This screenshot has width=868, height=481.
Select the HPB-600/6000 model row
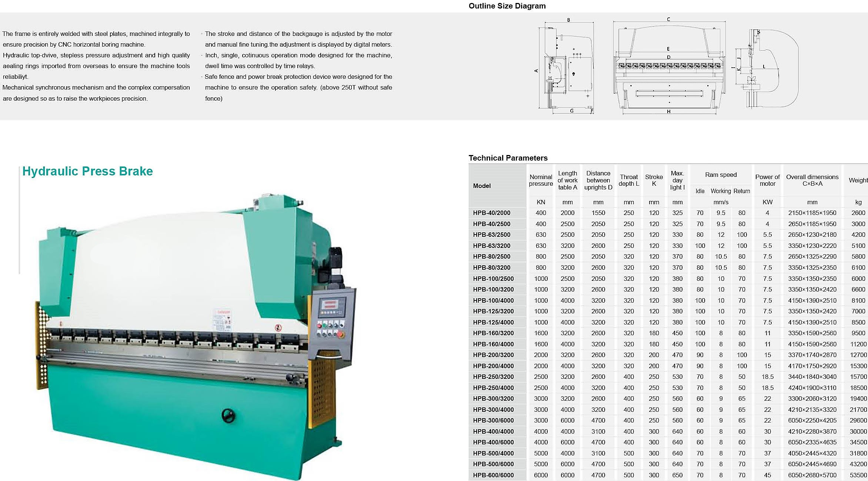coord(493,475)
